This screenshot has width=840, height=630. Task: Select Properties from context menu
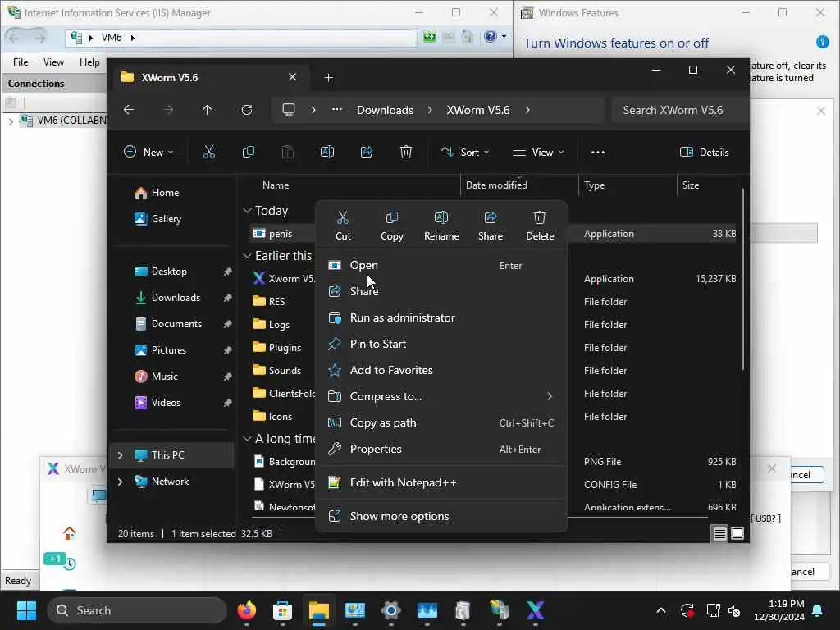click(x=441, y=449)
